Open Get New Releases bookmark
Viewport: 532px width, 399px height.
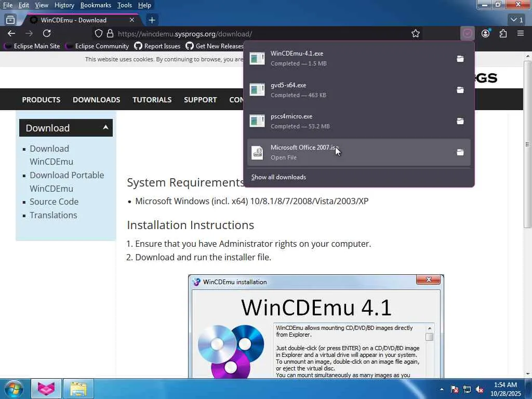pos(215,46)
